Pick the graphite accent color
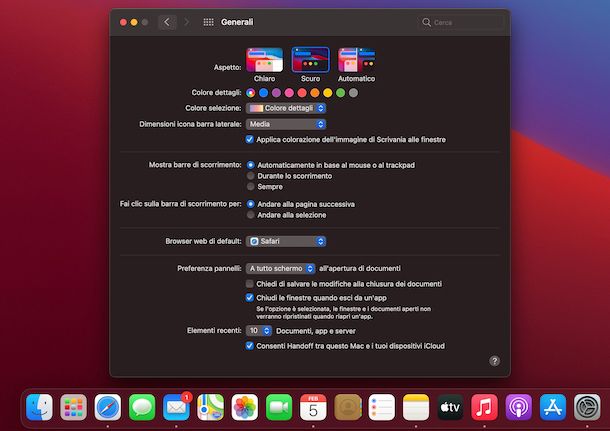Screen dimensions: 610x431 (354, 93)
